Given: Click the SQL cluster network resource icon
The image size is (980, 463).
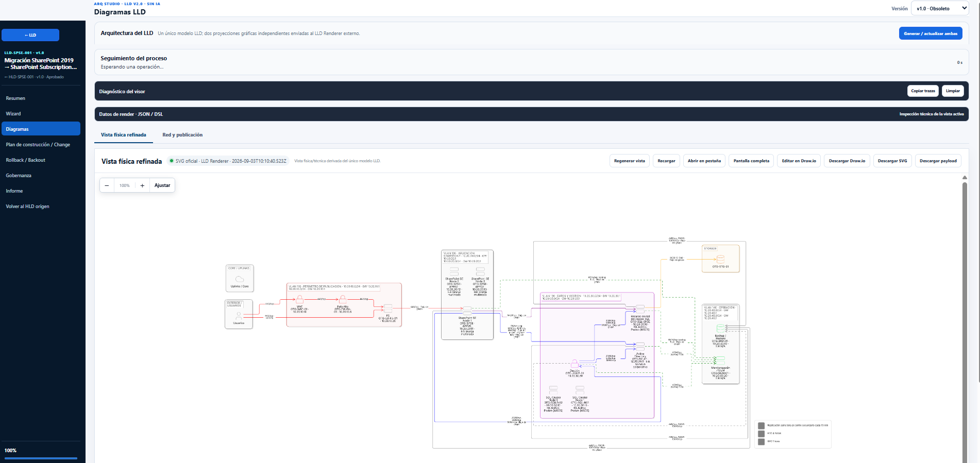Looking at the screenshot, I should pyautogui.click(x=640, y=309).
